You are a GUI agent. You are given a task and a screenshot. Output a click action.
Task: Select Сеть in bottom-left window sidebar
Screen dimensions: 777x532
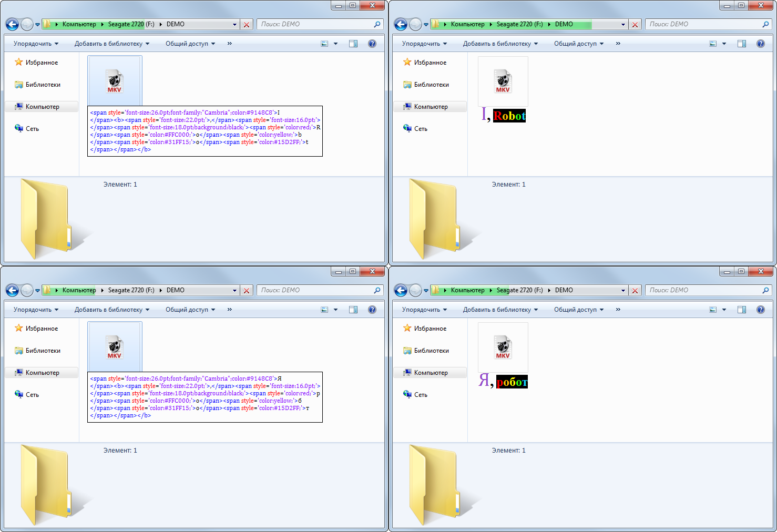(x=27, y=395)
